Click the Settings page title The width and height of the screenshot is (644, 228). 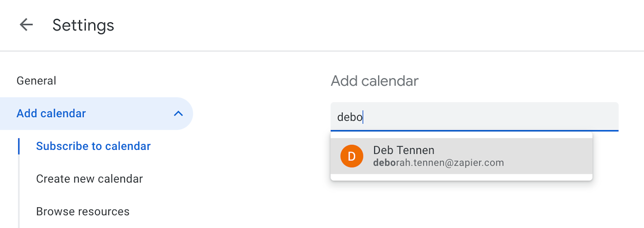[83, 25]
